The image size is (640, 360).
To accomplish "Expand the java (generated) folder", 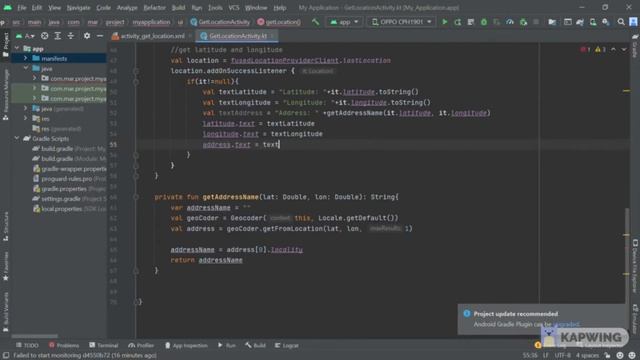I will (26, 109).
